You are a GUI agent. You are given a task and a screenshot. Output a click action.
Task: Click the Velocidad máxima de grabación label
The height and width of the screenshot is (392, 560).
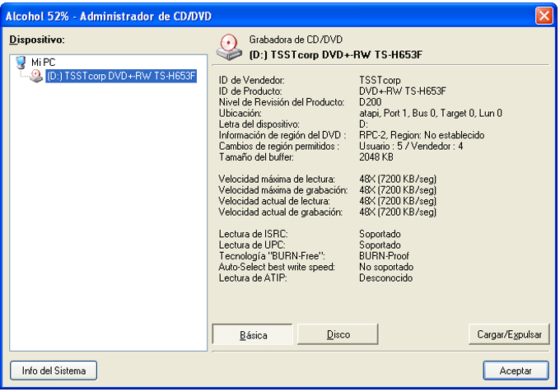(x=283, y=190)
